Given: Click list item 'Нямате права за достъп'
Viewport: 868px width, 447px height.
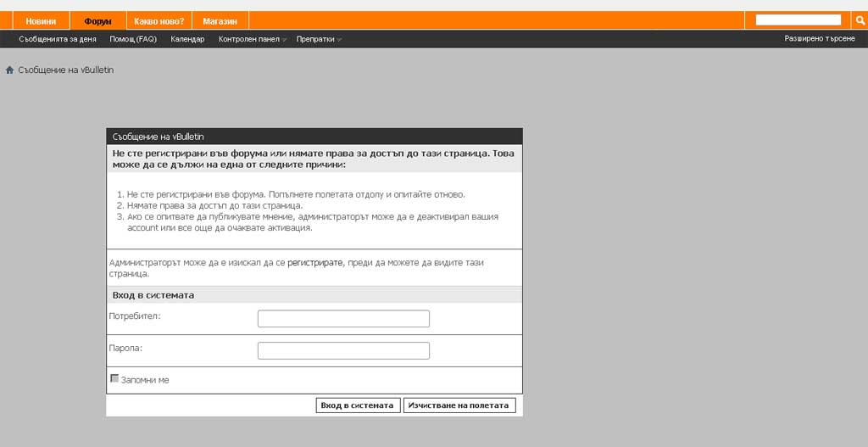Looking at the screenshot, I should click(x=214, y=205).
